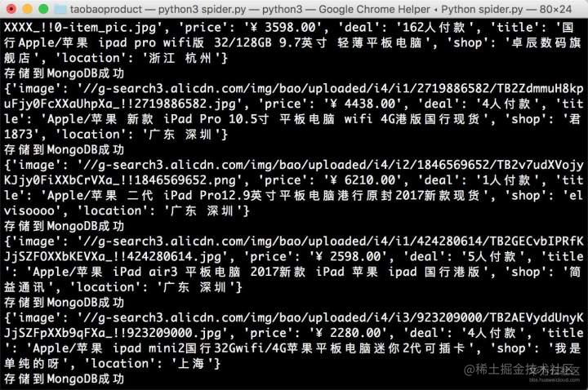588x390 pixels.
Task: Close the terminal window with red button
Action: [x=11, y=9]
